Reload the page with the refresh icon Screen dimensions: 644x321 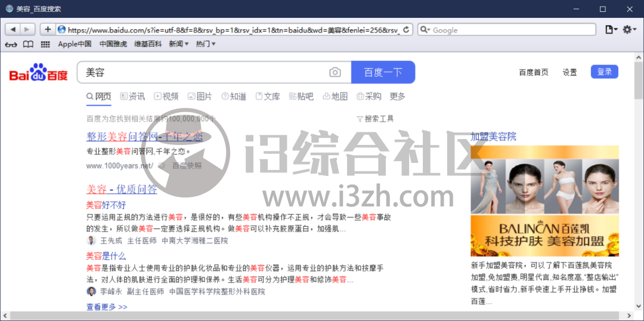pos(406,30)
